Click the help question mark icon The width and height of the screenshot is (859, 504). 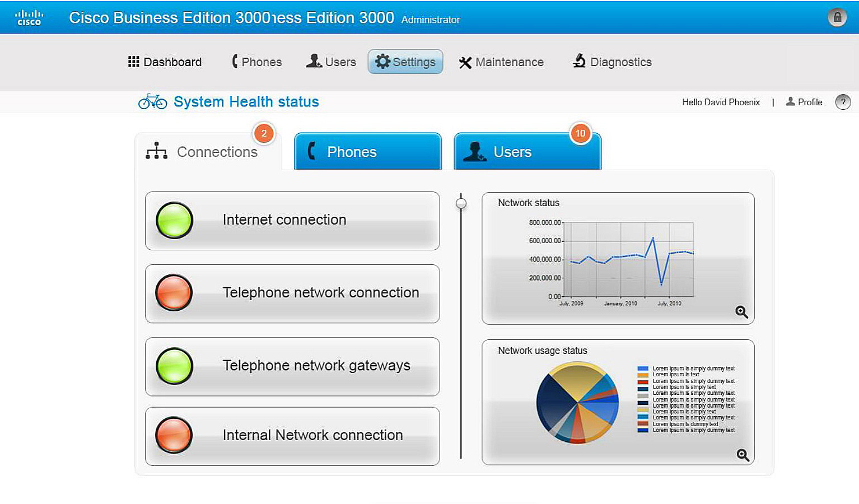tap(843, 102)
